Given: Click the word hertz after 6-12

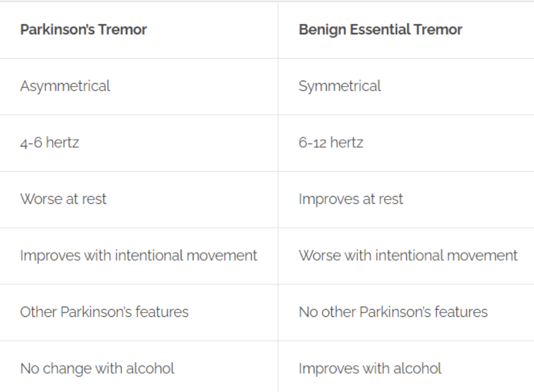Looking at the screenshot, I should point(346,143).
